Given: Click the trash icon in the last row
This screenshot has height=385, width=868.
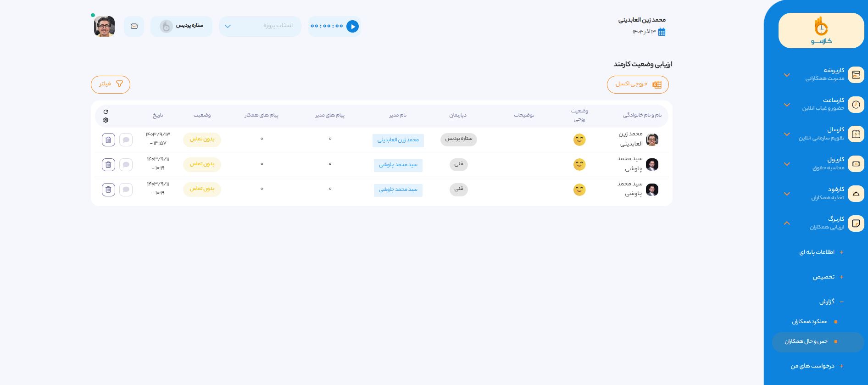Looking at the screenshot, I should [108, 190].
